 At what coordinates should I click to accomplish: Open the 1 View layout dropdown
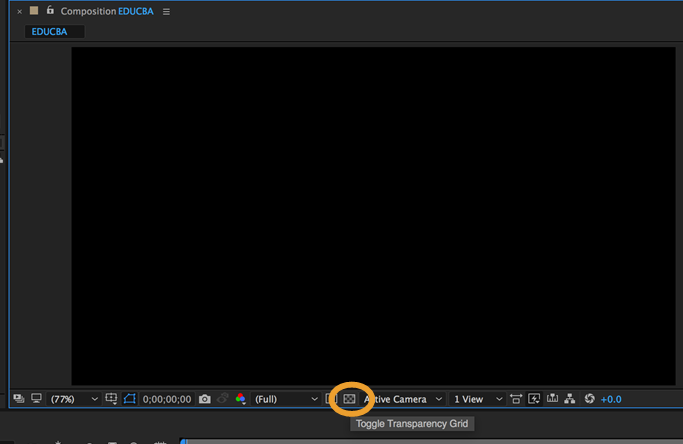point(478,399)
